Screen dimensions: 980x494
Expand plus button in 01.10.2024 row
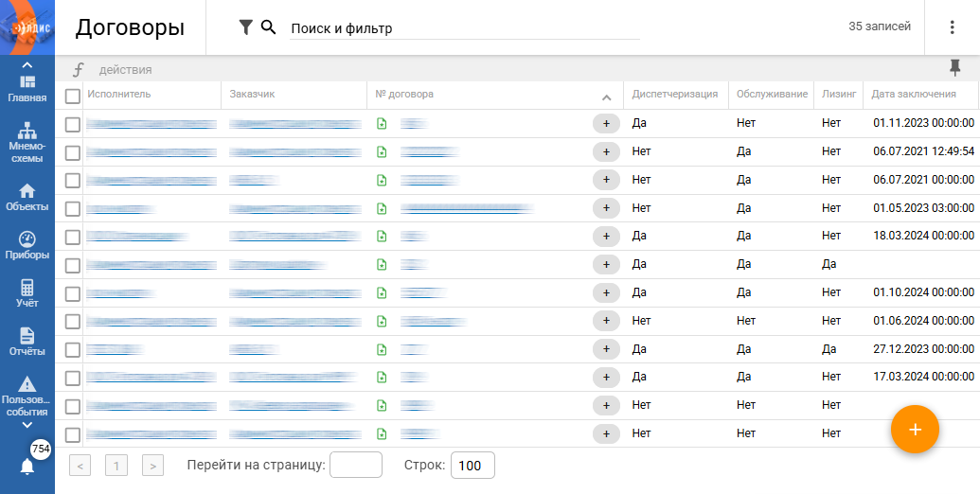606,292
